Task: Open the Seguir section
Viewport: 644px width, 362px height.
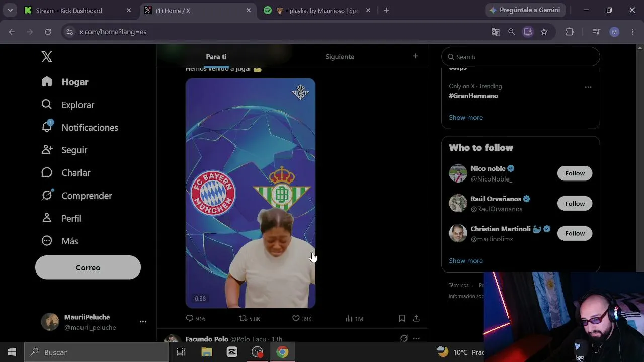Action: [x=64, y=150]
